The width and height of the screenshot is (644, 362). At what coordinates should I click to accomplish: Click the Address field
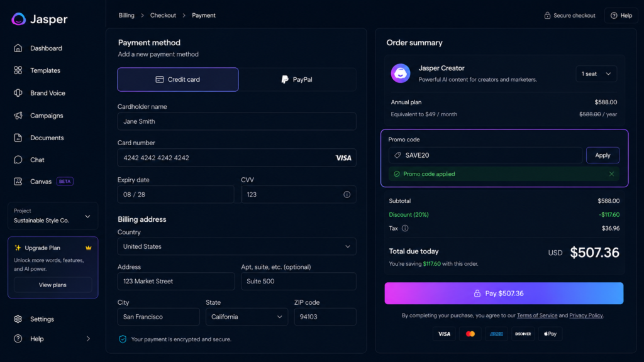176,281
